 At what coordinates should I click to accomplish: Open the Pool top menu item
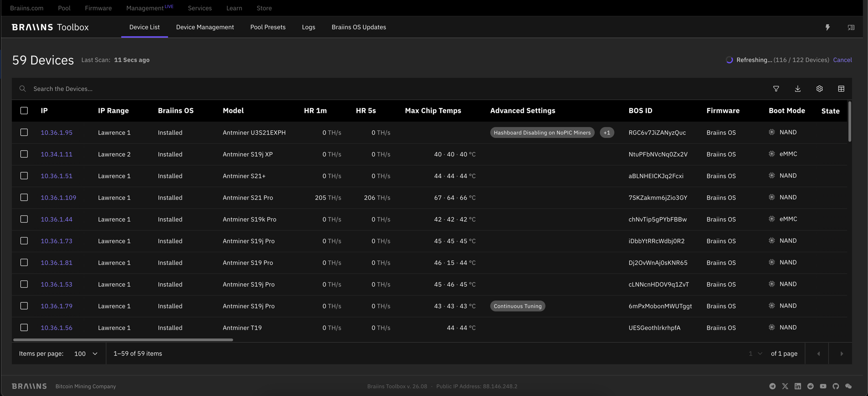point(64,8)
